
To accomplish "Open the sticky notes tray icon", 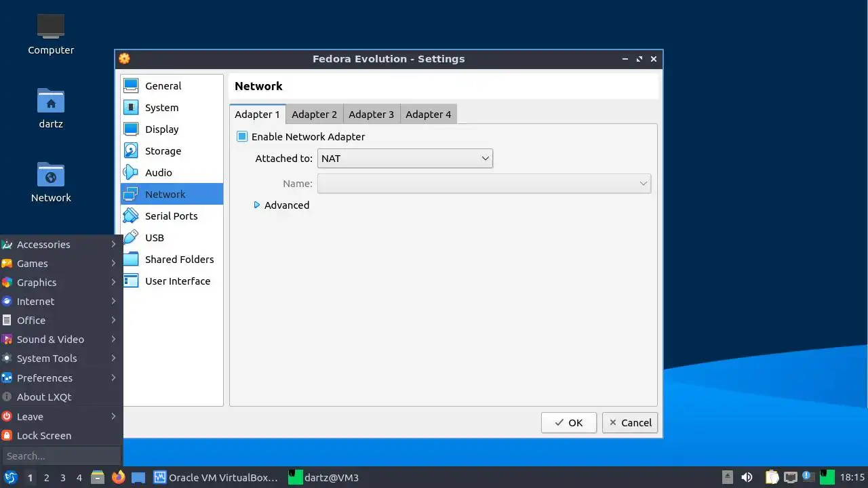I will [x=772, y=478].
